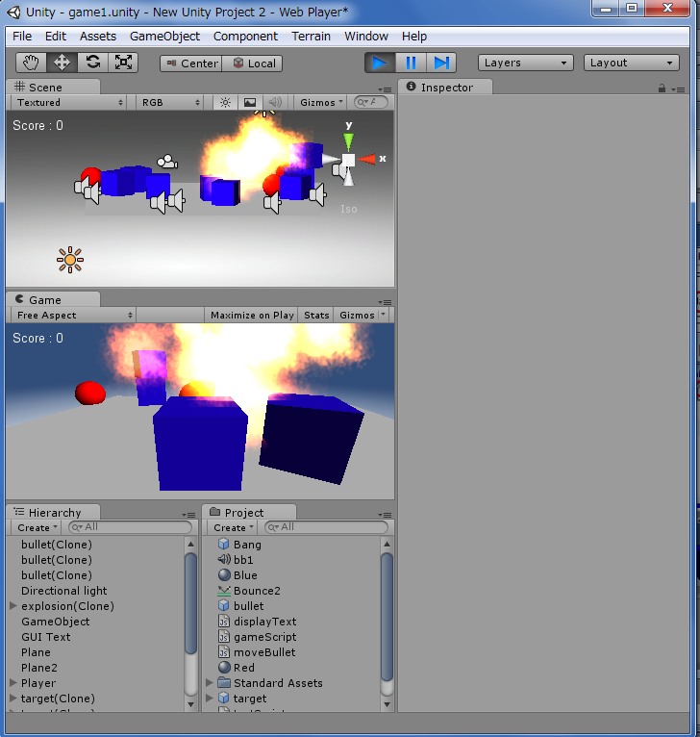Toggle pivot mode Center button
Viewport: 700px width, 737px height.
[191, 64]
